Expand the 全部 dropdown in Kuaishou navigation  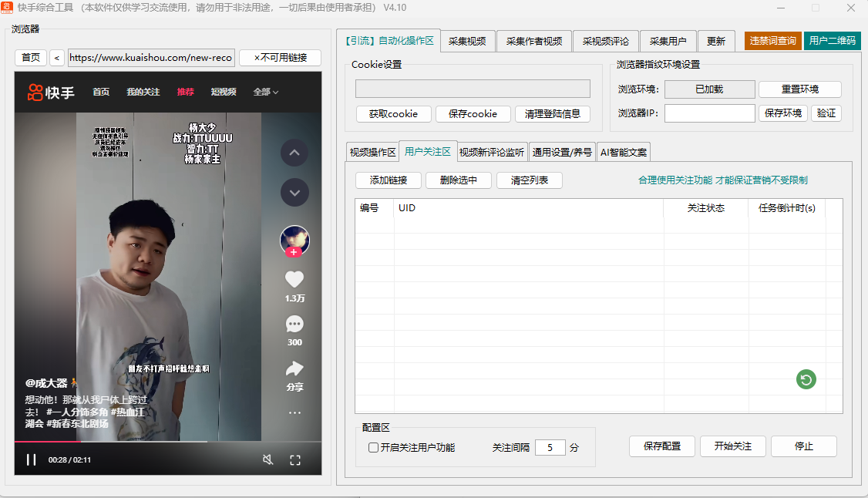click(266, 92)
